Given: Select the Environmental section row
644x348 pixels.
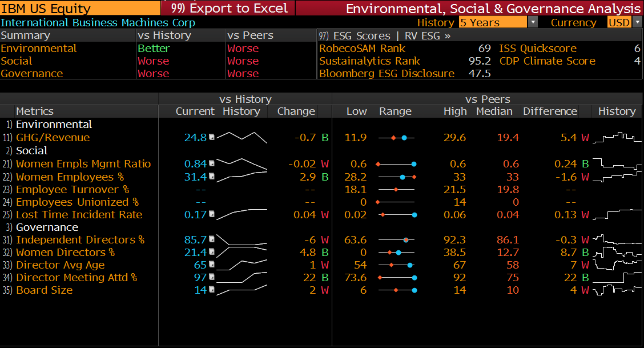Looking at the screenshot, I should 54,124.
